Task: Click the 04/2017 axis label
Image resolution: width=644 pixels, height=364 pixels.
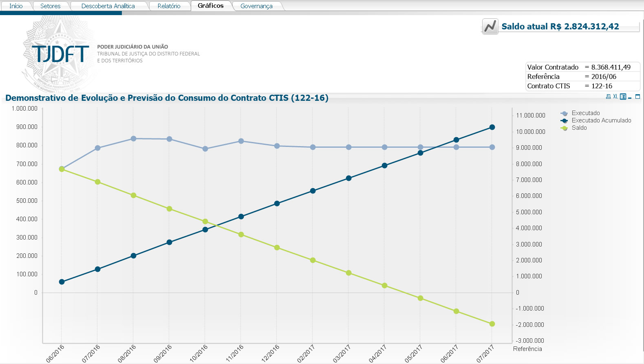Action: [378, 353]
